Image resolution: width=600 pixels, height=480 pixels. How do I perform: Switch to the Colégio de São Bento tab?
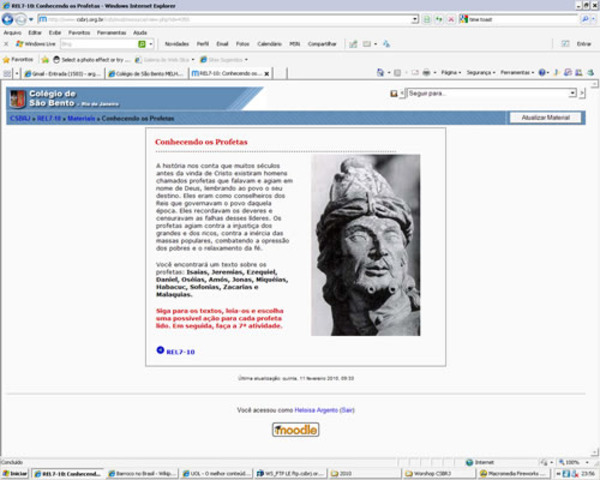click(x=147, y=73)
